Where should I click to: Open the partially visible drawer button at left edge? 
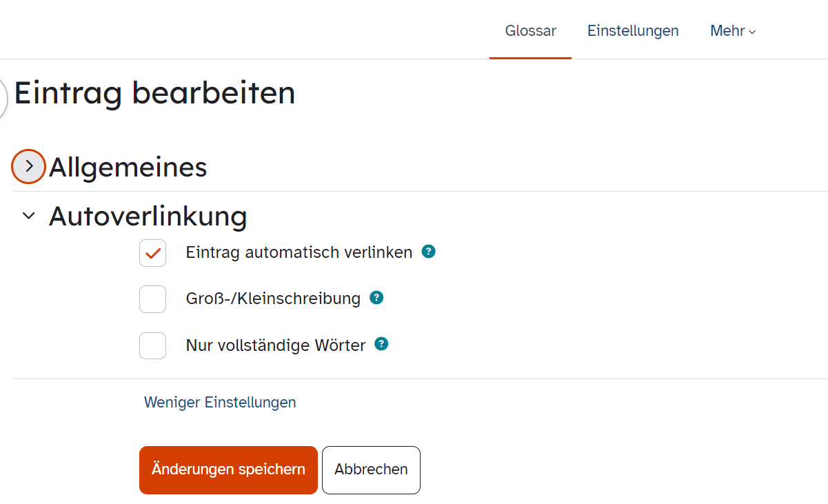coord(3,99)
